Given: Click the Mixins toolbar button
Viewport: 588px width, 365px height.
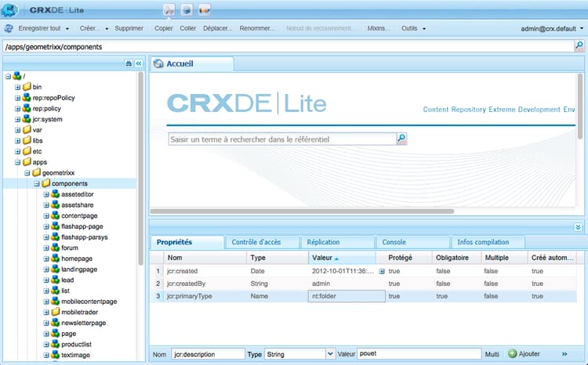Looking at the screenshot, I should 379,28.
